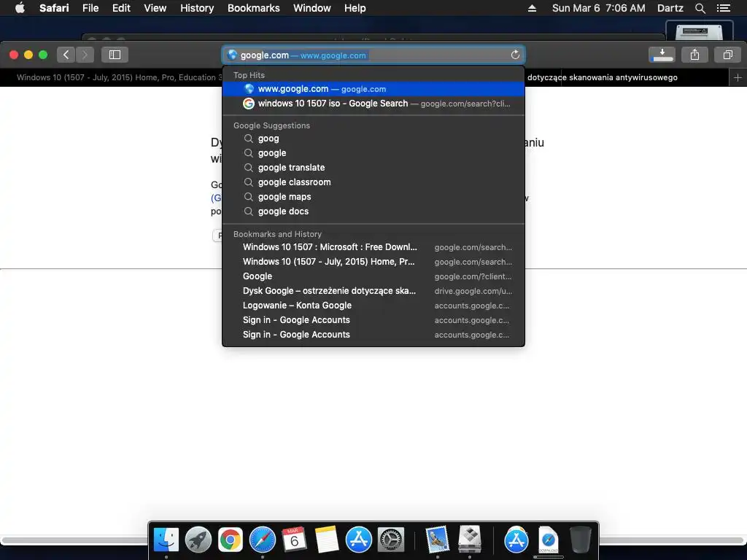The height and width of the screenshot is (560, 747).
Task: Click the eject icon in menu bar
Action: 532,8
